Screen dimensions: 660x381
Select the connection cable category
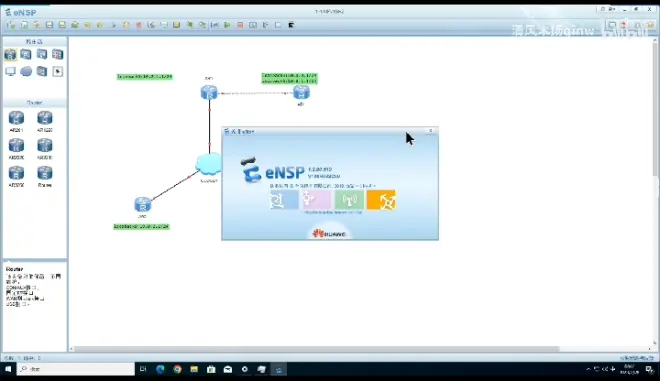58,72
